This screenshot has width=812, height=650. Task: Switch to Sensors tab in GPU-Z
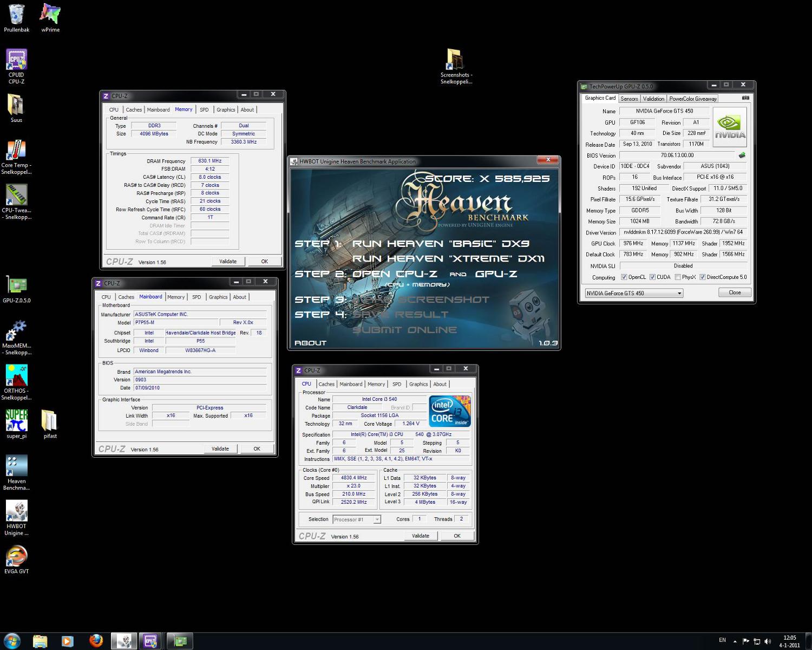coord(629,99)
